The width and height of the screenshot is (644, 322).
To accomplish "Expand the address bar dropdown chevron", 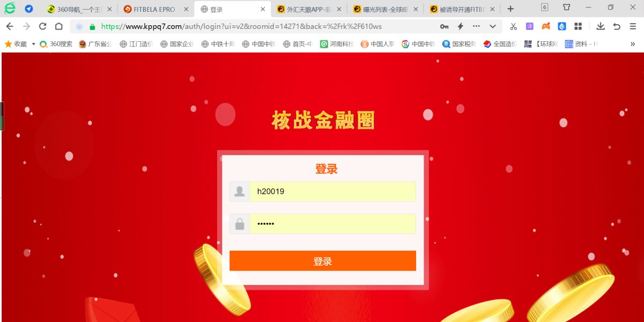I will (x=492, y=26).
